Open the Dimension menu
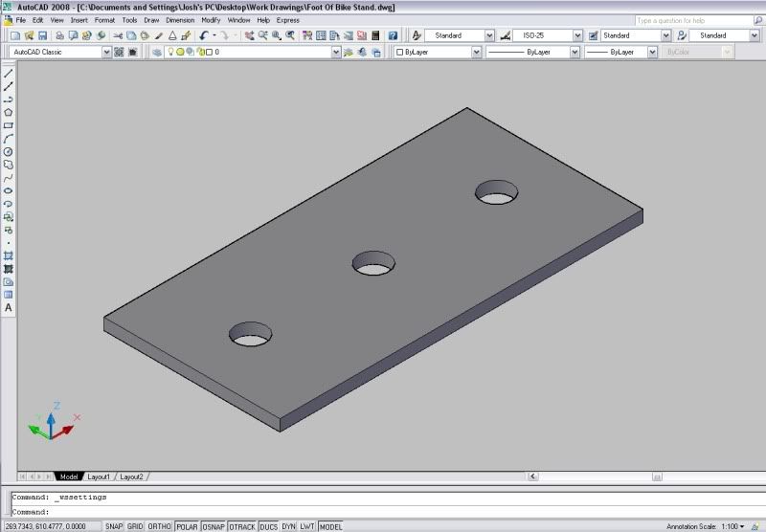The image size is (766, 532). pyautogui.click(x=179, y=20)
